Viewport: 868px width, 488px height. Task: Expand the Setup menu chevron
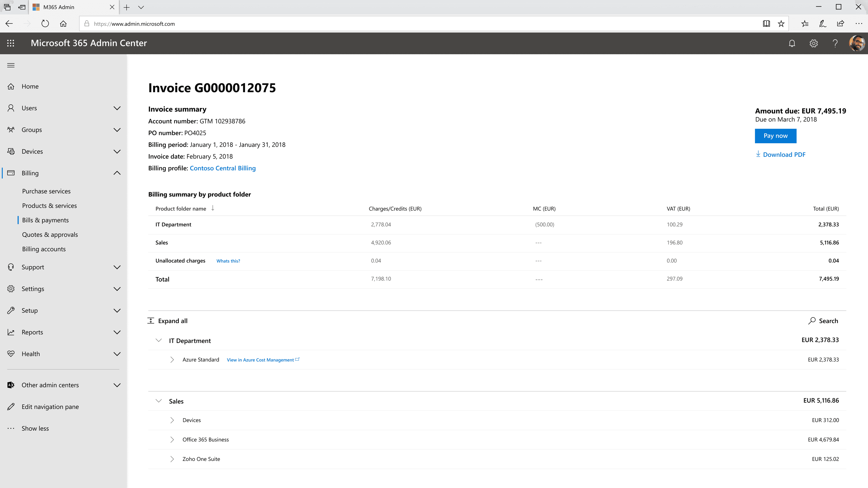tap(117, 310)
